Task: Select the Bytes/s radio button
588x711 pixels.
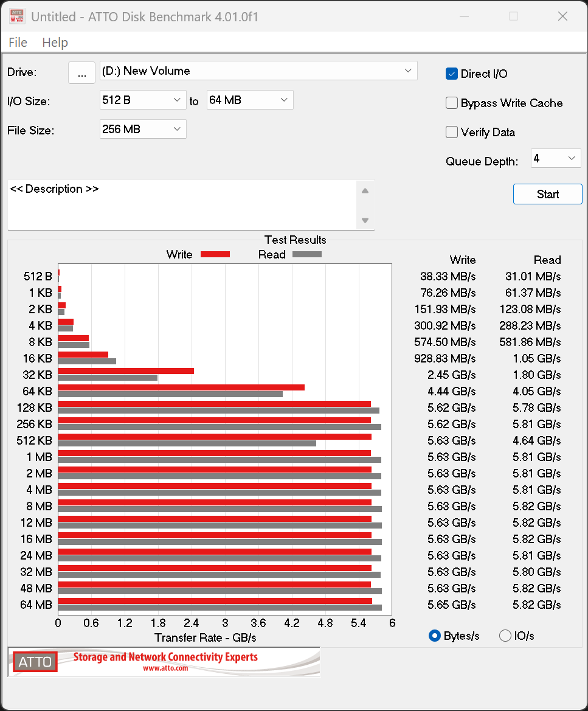Action: (435, 636)
